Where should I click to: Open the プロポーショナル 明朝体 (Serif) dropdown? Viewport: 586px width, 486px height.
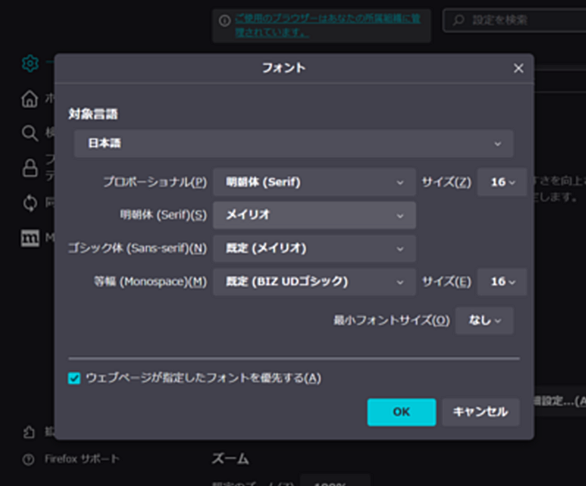(314, 182)
